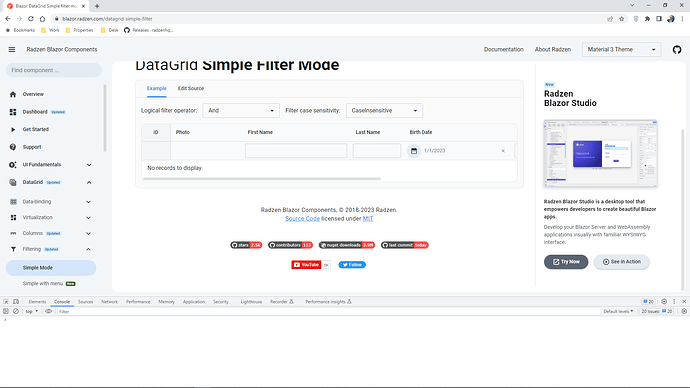This screenshot has height=388, width=690.
Task: Click the calendar icon in Birth Date filter
Action: coord(414,151)
